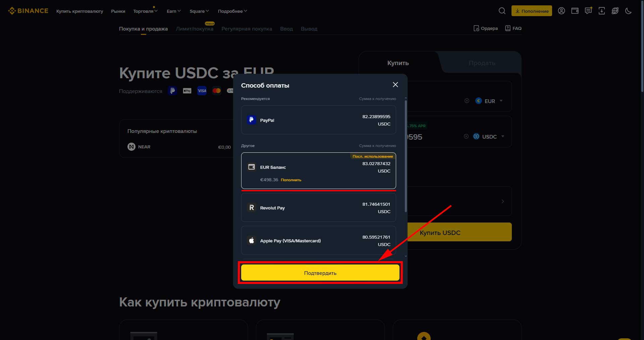This screenshot has height=340, width=644.
Task: Select the NEAR cryptocurrency row
Action: coord(179,147)
